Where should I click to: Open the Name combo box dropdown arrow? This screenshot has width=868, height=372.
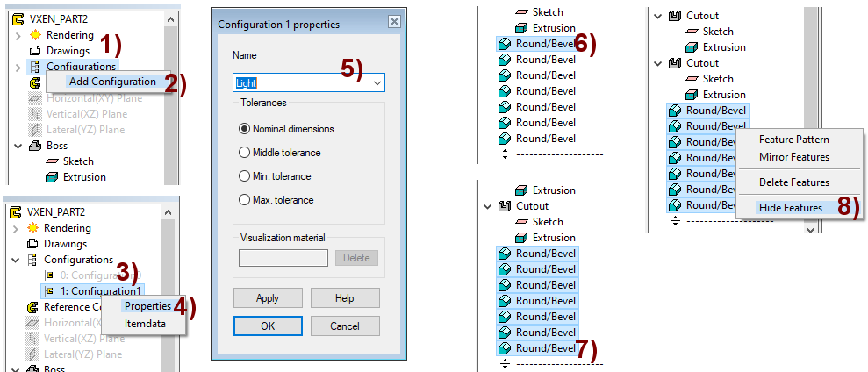pyautogui.click(x=377, y=82)
